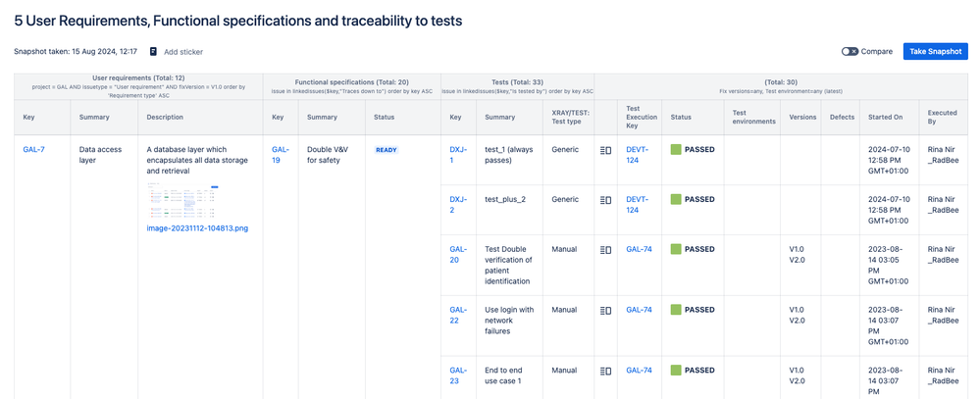The height and width of the screenshot is (399, 980).
Task: Open test details icon for DXJ-1 row
Action: point(605,150)
